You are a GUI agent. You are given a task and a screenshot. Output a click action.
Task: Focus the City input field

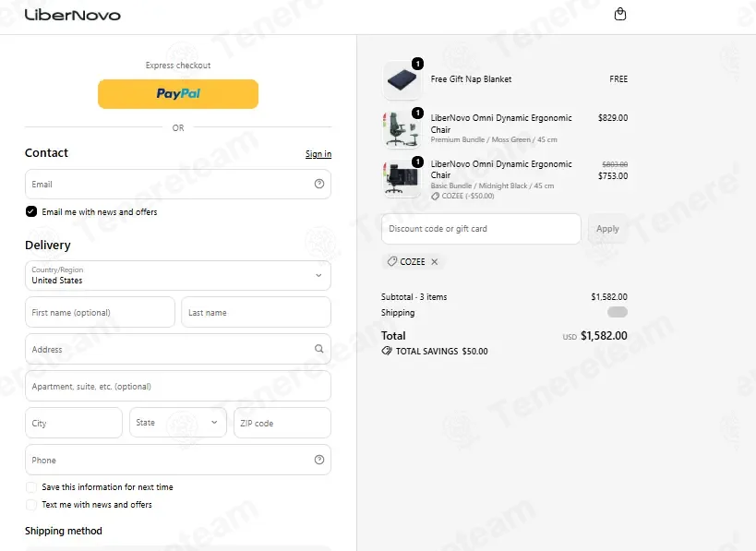[x=74, y=423]
